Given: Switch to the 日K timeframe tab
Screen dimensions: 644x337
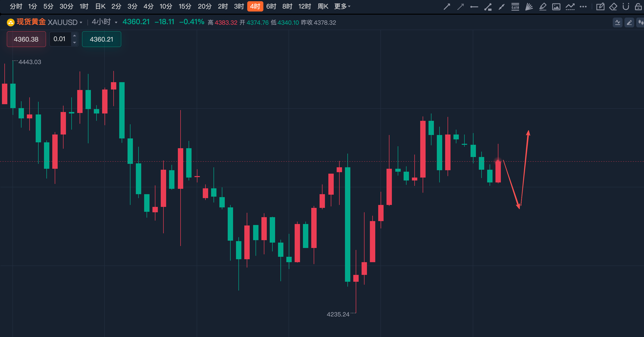Looking at the screenshot, I should point(100,7).
